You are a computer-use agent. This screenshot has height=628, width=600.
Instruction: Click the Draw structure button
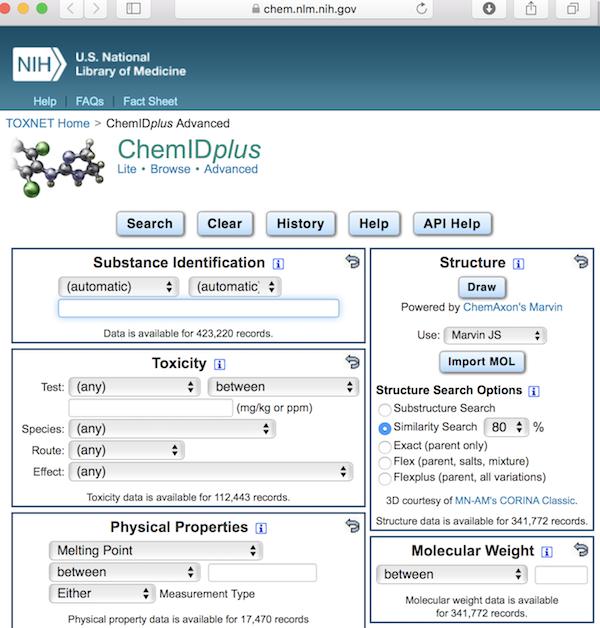pyautogui.click(x=482, y=287)
